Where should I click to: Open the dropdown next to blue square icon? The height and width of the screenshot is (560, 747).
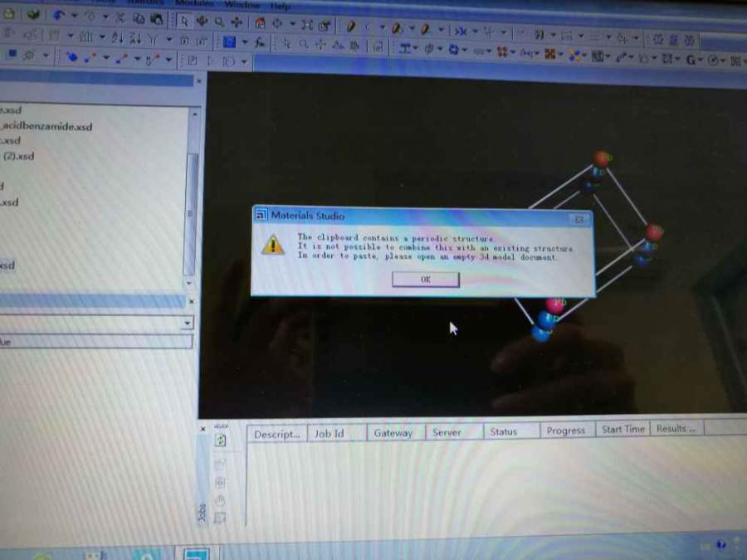tap(244, 42)
